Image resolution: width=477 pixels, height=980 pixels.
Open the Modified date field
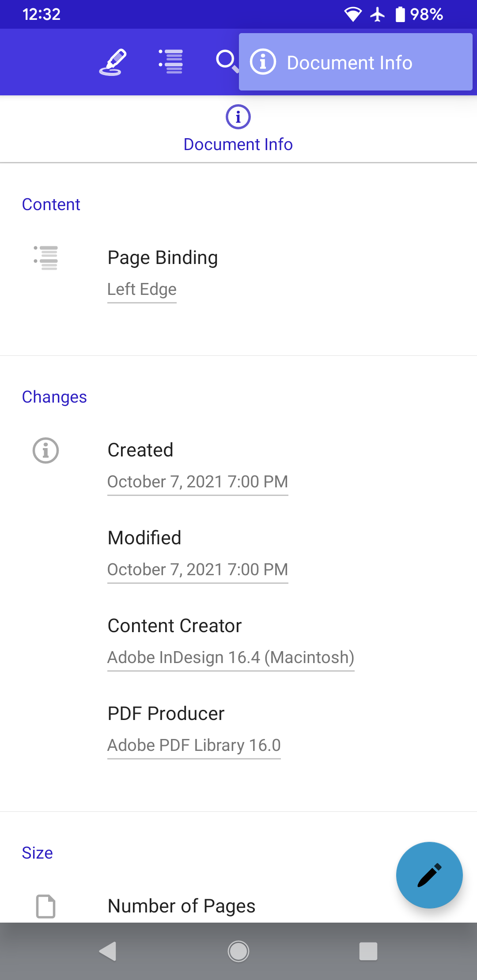(x=197, y=569)
